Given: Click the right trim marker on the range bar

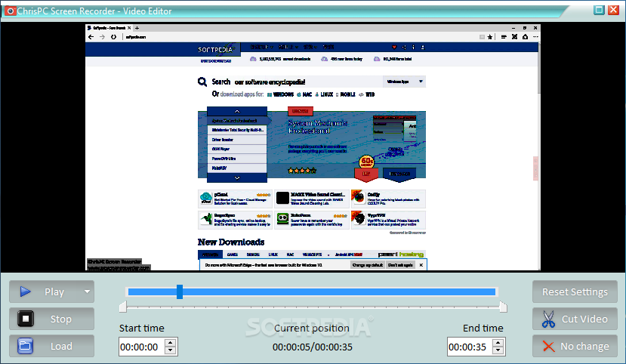Looking at the screenshot, I should [x=504, y=307].
